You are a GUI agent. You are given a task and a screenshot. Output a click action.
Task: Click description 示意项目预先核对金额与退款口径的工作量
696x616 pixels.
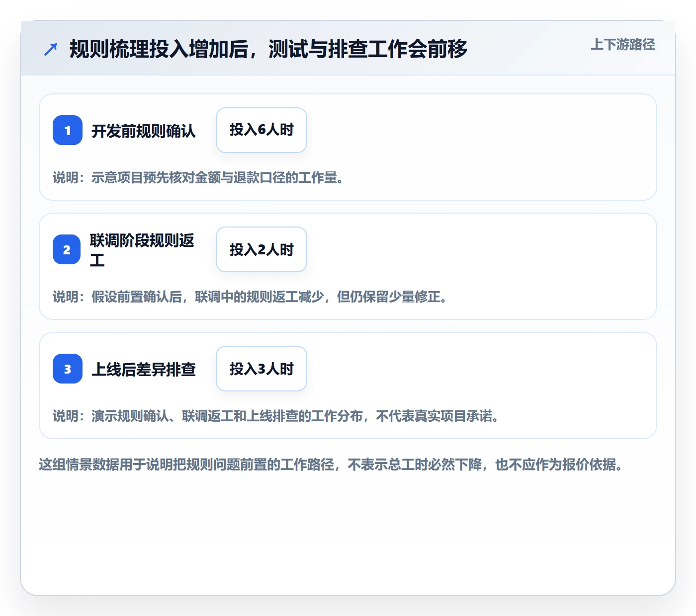tap(198, 177)
